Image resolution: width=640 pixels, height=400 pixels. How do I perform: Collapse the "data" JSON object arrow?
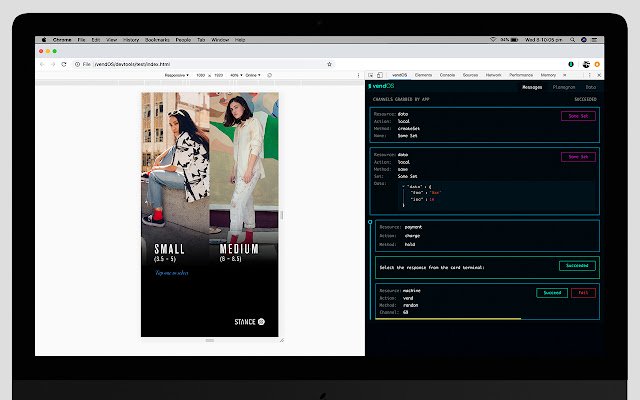point(404,187)
